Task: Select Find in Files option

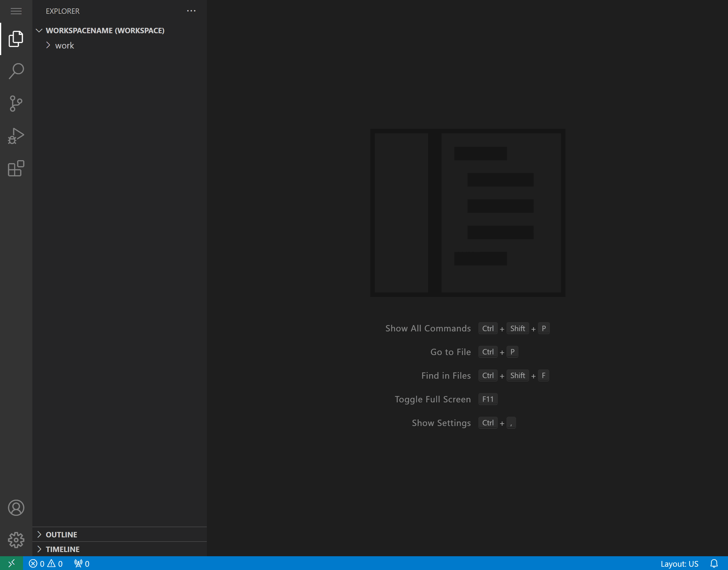Action: [x=445, y=375]
